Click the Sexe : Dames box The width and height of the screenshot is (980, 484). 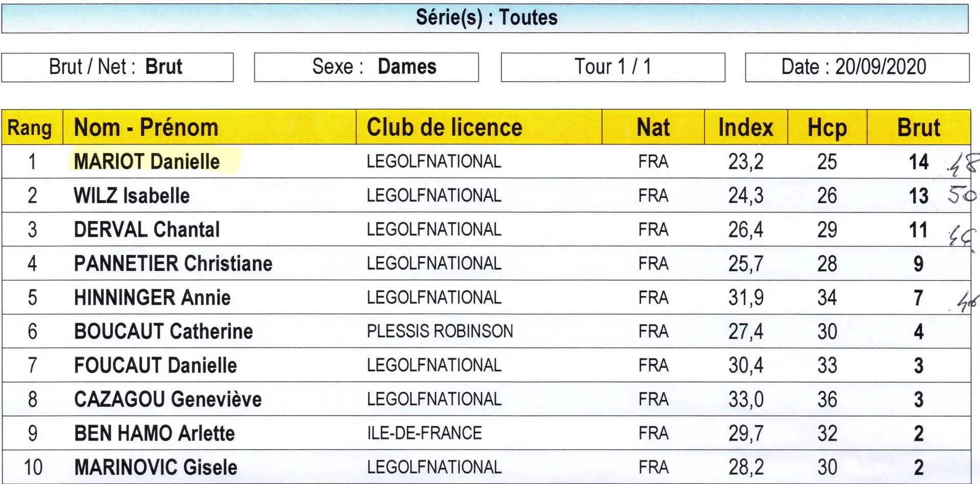[x=366, y=67]
